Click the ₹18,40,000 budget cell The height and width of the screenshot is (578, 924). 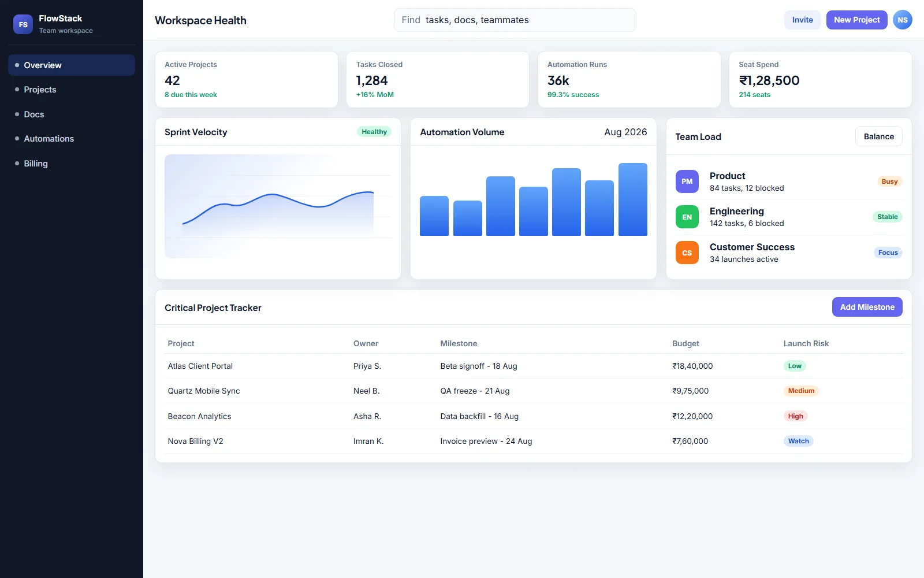click(692, 366)
